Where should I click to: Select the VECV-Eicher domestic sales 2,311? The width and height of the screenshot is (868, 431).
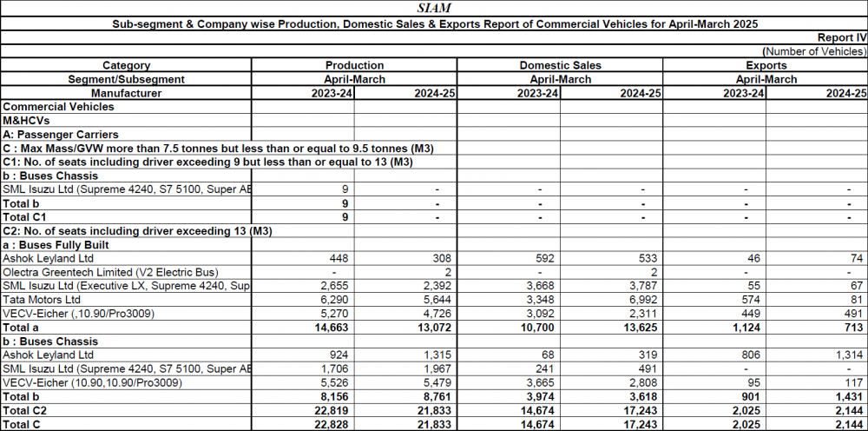(643, 314)
